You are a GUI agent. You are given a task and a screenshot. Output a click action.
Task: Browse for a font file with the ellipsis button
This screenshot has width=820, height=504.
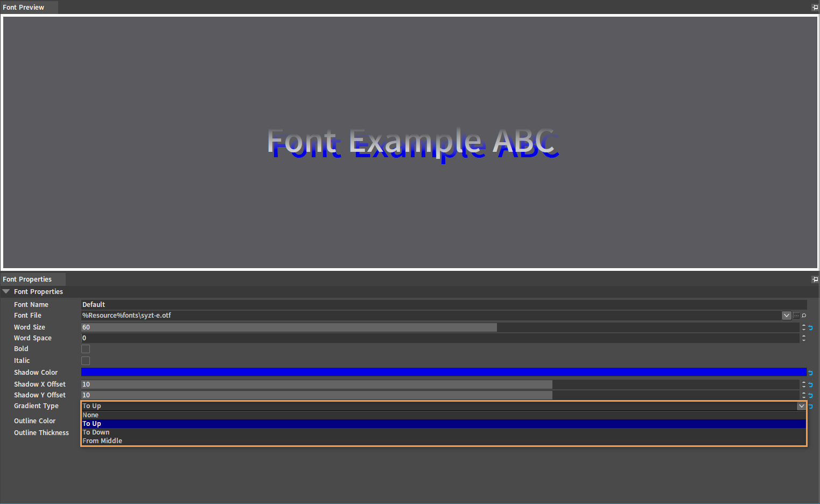796,316
